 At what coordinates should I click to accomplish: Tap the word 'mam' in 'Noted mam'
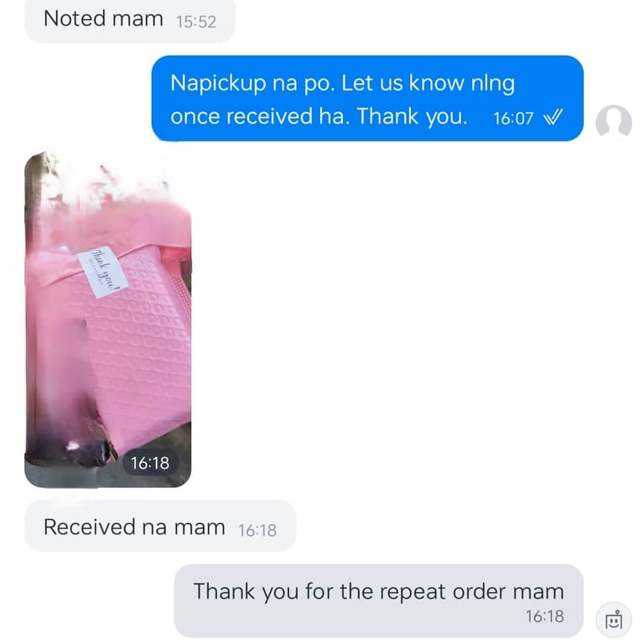click(138, 19)
